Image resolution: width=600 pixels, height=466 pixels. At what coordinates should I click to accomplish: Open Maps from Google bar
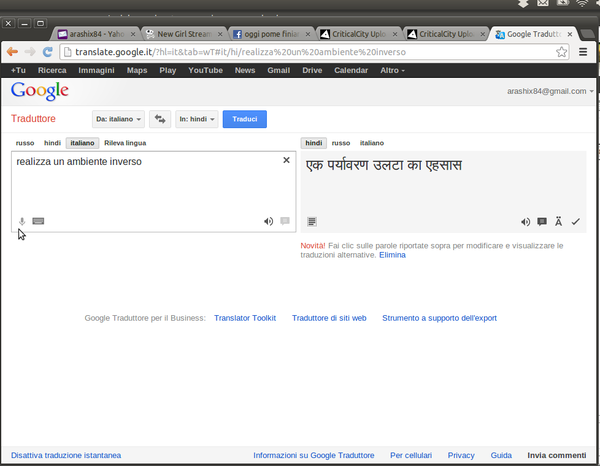pyautogui.click(x=137, y=70)
